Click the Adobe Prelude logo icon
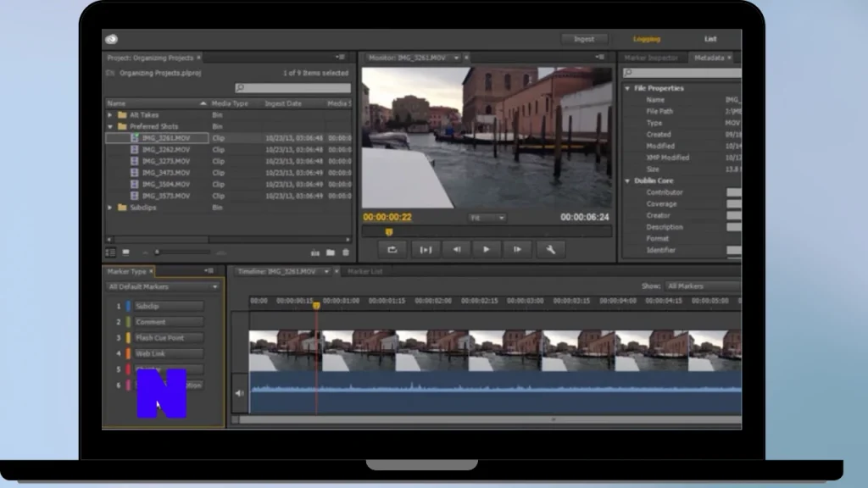The width and height of the screenshot is (868, 488). [111, 39]
